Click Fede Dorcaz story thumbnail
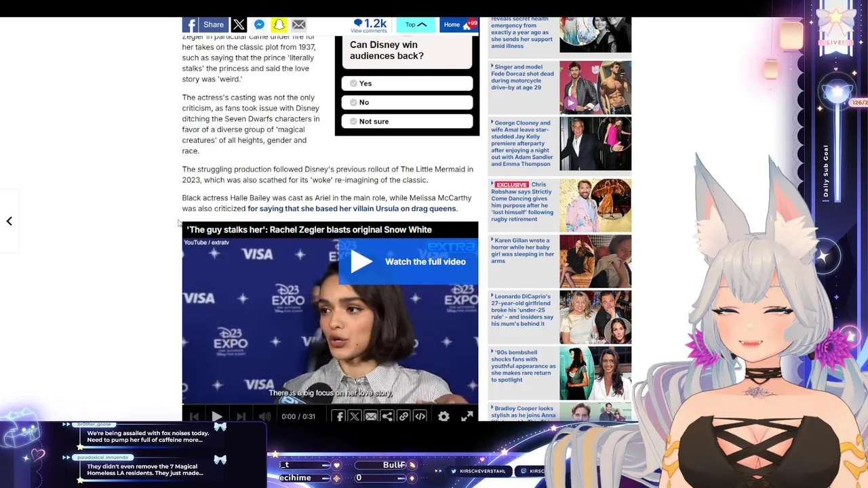Screen dimensions: 868x488 (x=595, y=87)
